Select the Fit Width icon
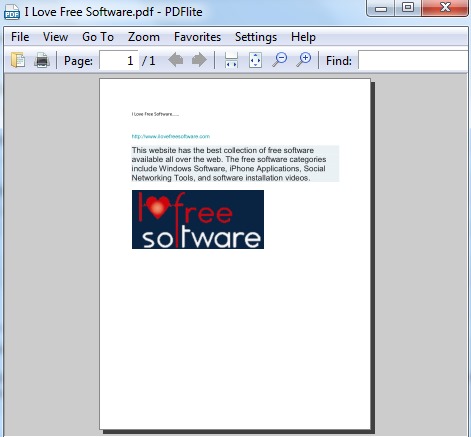The image size is (471, 437). pyautogui.click(x=231, y=60)
